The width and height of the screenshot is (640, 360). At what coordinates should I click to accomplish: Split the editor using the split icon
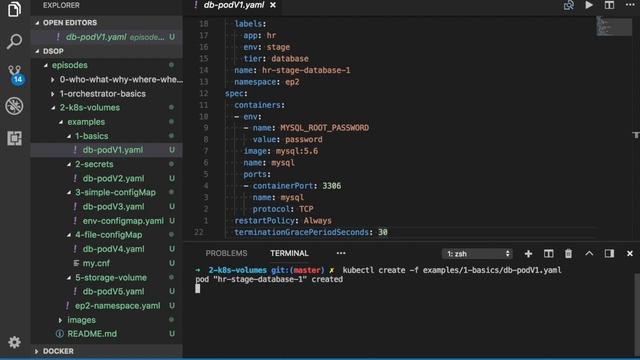[x=609, y=5]
